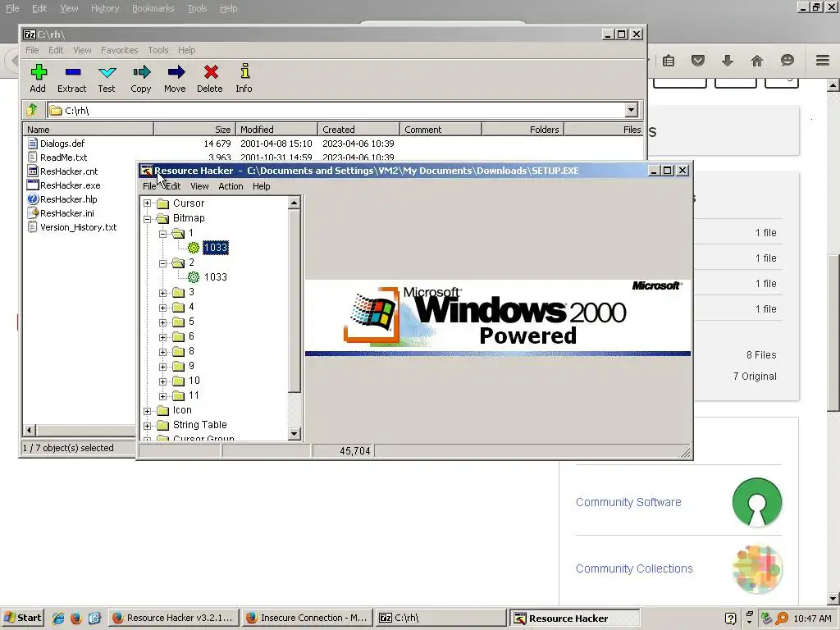Click the Windows 2000 Powered bitmap preview
The height and width of the screenshot is (630, 840).
[498, 317]
